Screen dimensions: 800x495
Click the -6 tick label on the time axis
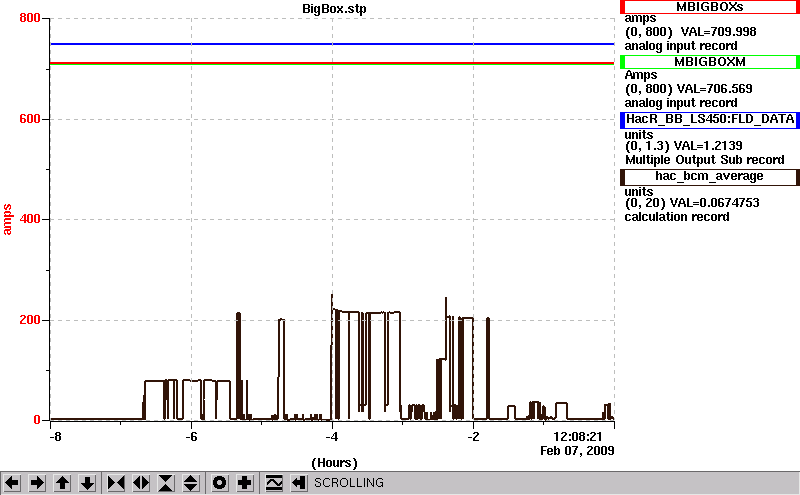[191, 437]
